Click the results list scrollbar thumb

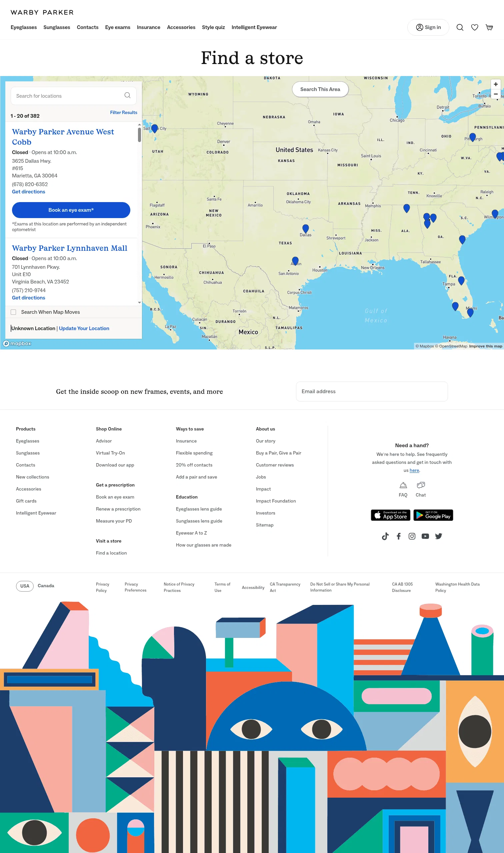point(139,135)
